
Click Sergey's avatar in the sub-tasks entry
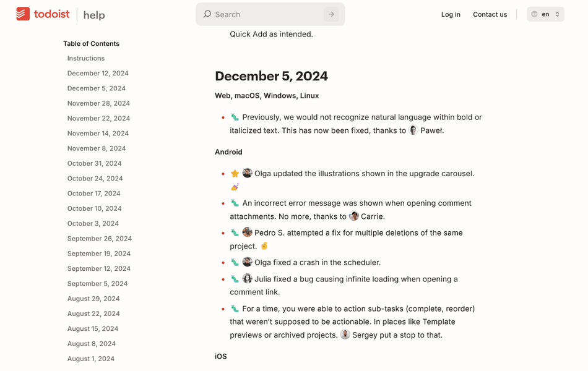(x=345, y=335)
